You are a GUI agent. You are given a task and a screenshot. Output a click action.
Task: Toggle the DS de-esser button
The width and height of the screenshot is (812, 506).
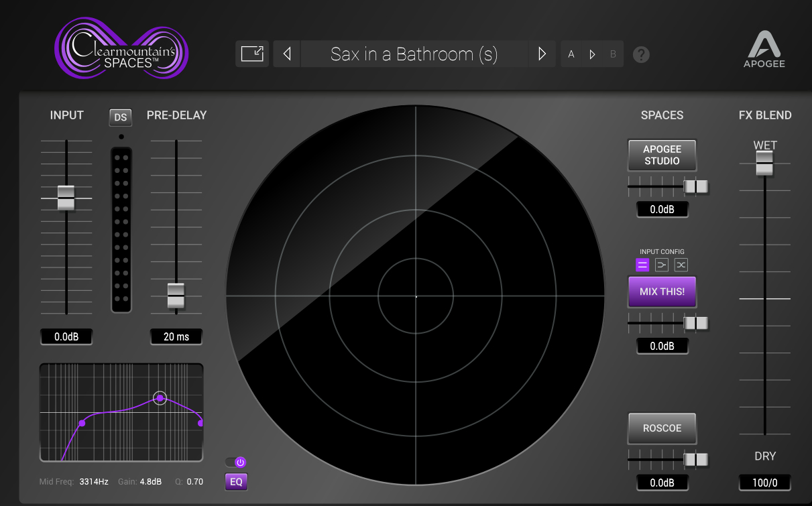pyautogui.click(x=121, y=117)
